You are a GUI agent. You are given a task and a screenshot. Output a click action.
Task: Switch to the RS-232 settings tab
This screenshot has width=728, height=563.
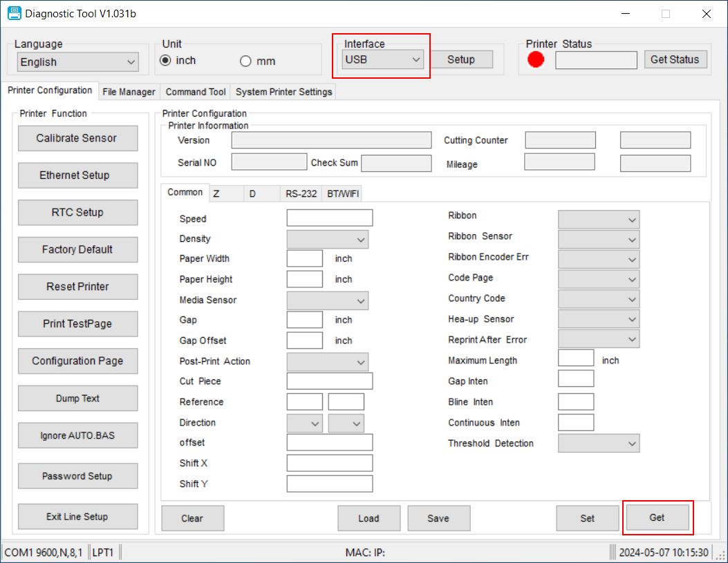pos(301,194)
